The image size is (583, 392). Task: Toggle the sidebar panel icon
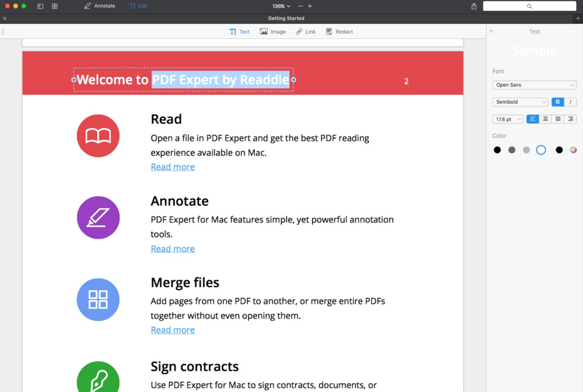point(40,6)
